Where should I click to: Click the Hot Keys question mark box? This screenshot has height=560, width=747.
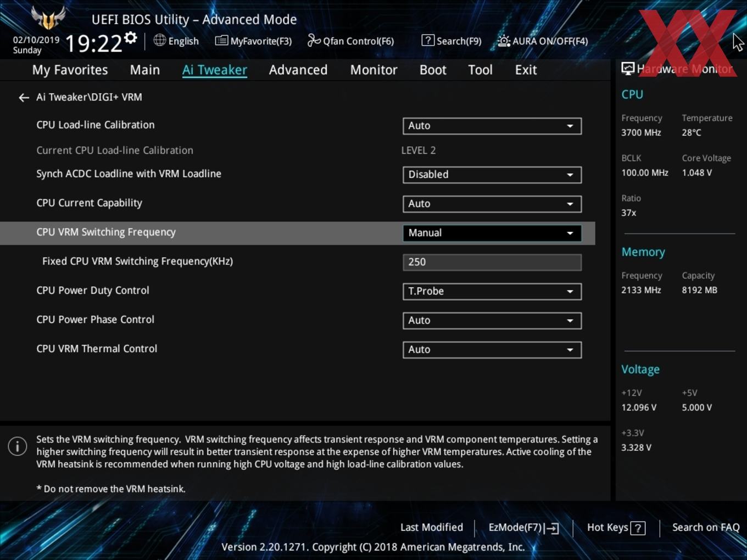638,528
